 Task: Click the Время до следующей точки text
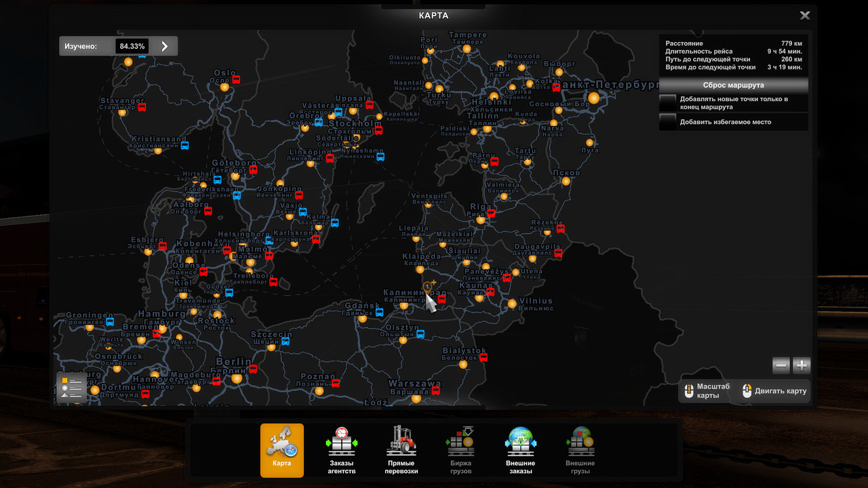tap(710, 68)
